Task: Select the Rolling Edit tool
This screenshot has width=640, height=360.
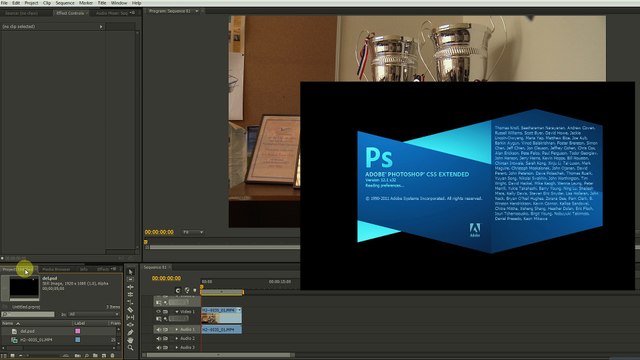Action: [131, 294]
